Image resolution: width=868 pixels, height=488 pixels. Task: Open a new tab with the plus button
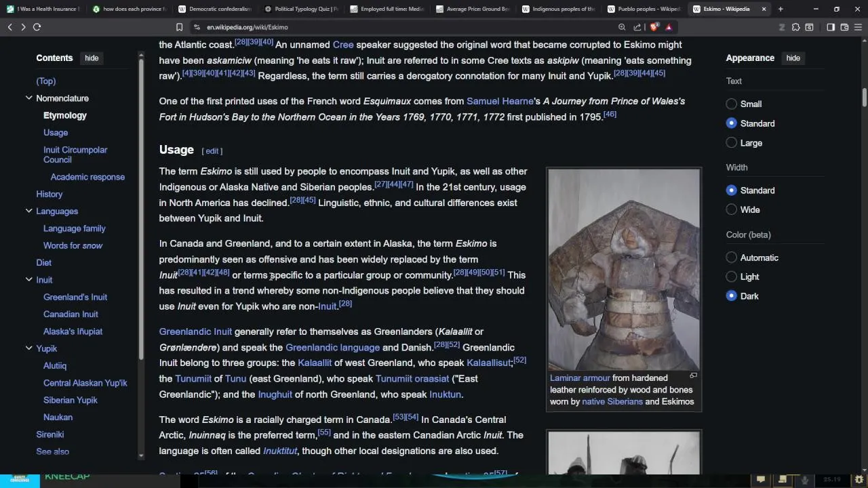781,9
